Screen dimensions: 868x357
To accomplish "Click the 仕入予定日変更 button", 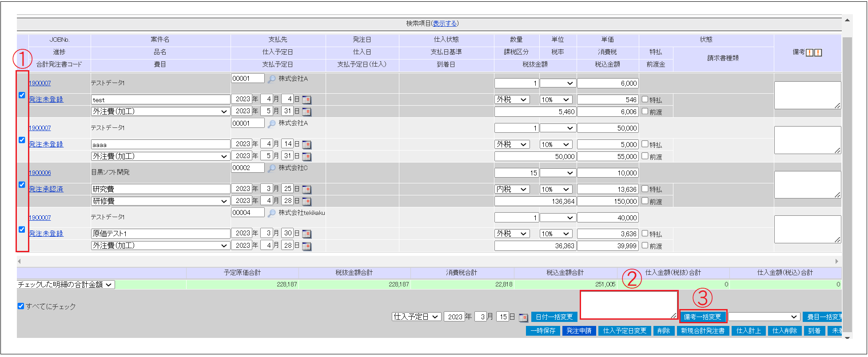I will [x=625, y=331].
